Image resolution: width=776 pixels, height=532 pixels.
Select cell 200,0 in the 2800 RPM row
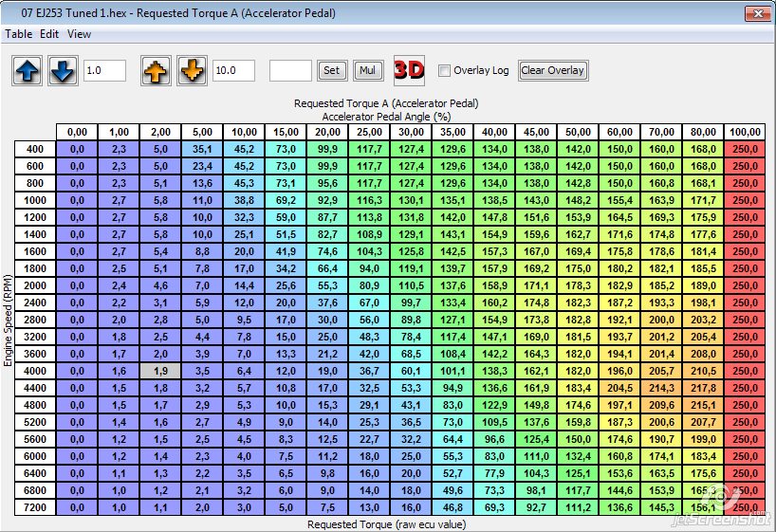661,320
